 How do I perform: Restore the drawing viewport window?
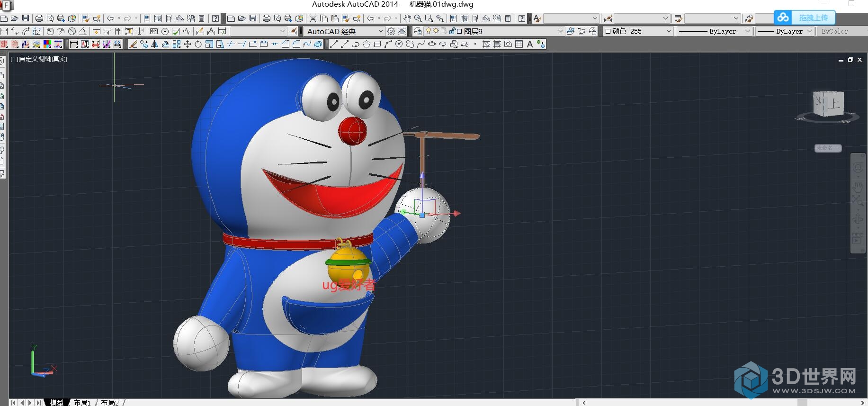tap(850, 60)
